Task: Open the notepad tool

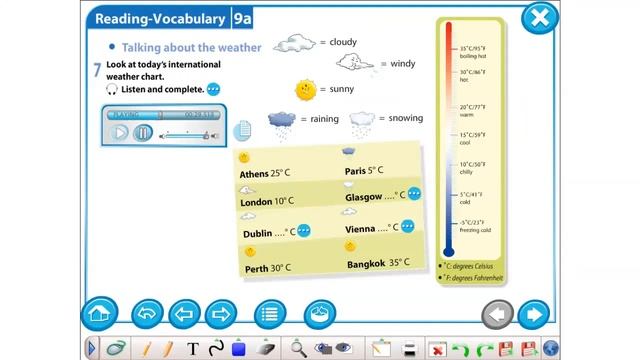Action: pyautogui.click(x=381, y=348)
